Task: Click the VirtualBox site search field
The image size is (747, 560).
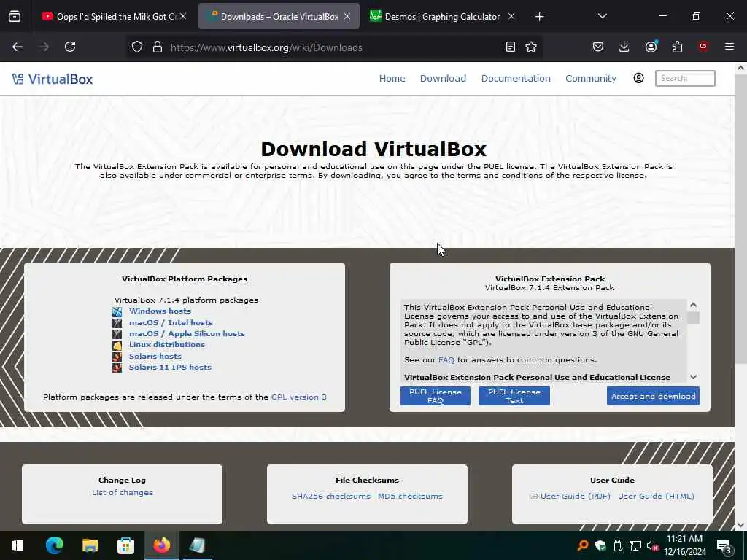Action: [x=685, y=78]
